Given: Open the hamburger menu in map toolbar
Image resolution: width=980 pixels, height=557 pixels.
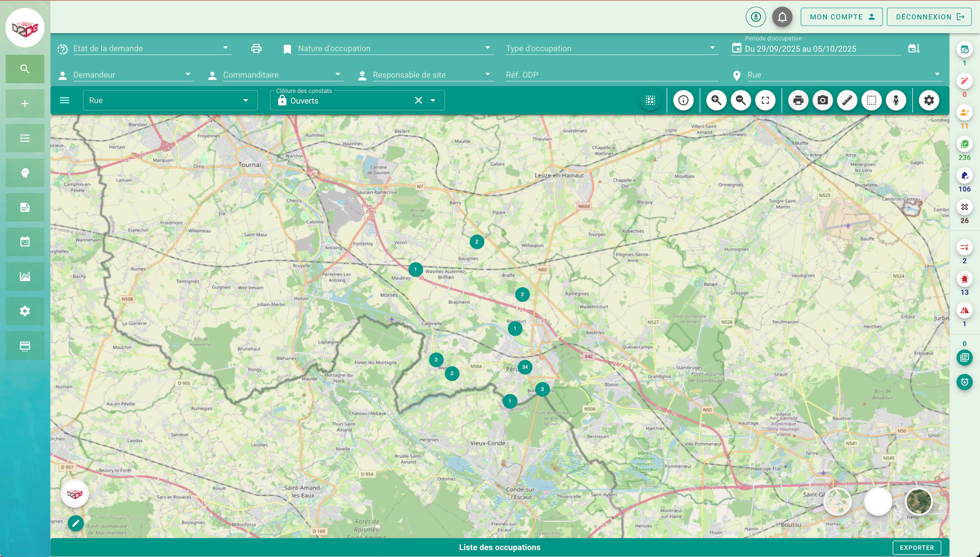Looking at the screenshot, I should pos(64,100).
